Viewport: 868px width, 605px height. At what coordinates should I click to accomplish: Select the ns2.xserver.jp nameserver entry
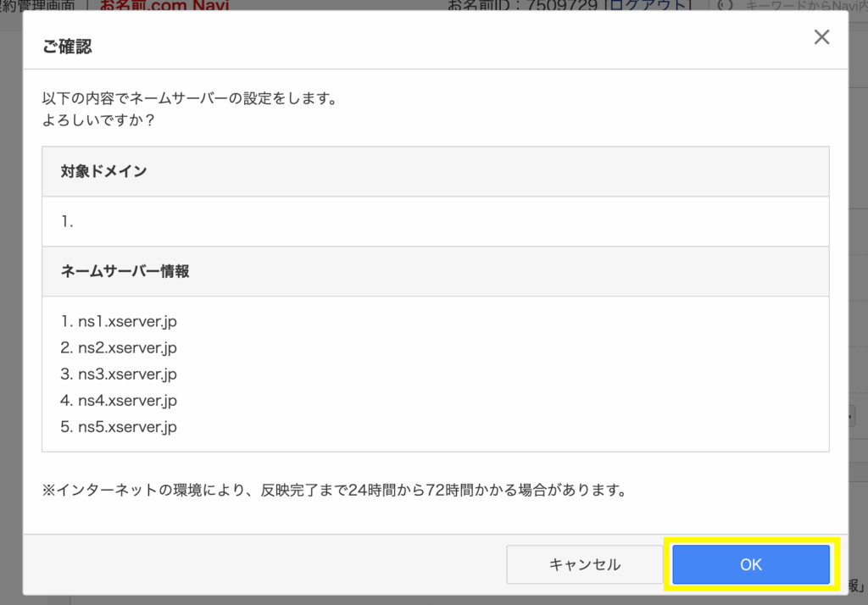119,348
